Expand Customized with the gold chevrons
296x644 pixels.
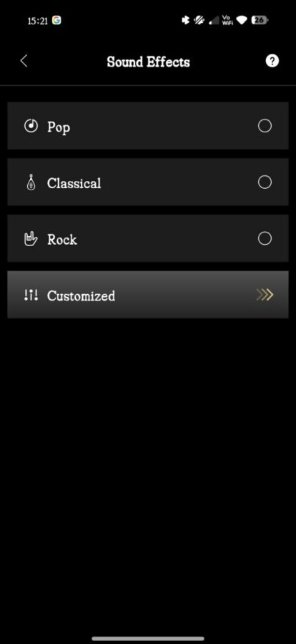pyautogui.click(x=265, y=295)
